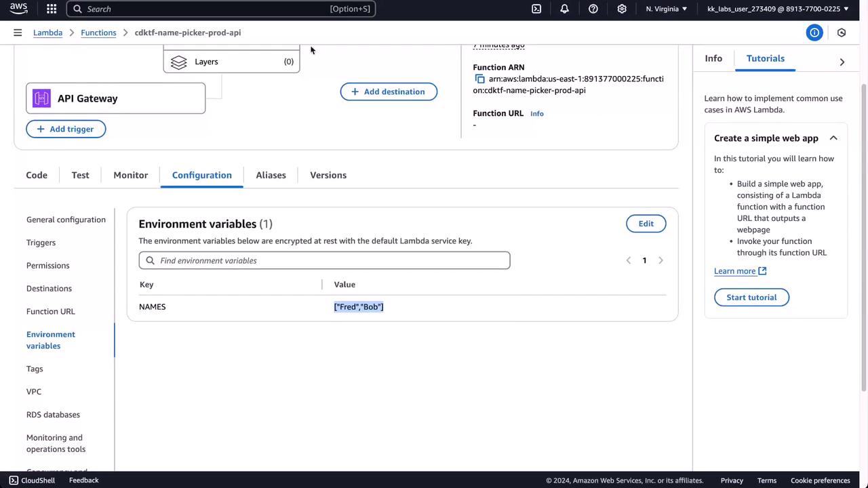Screen dimensions: 868x488
Task: Copy the Function ARN icon
Action: click(479, 79)
